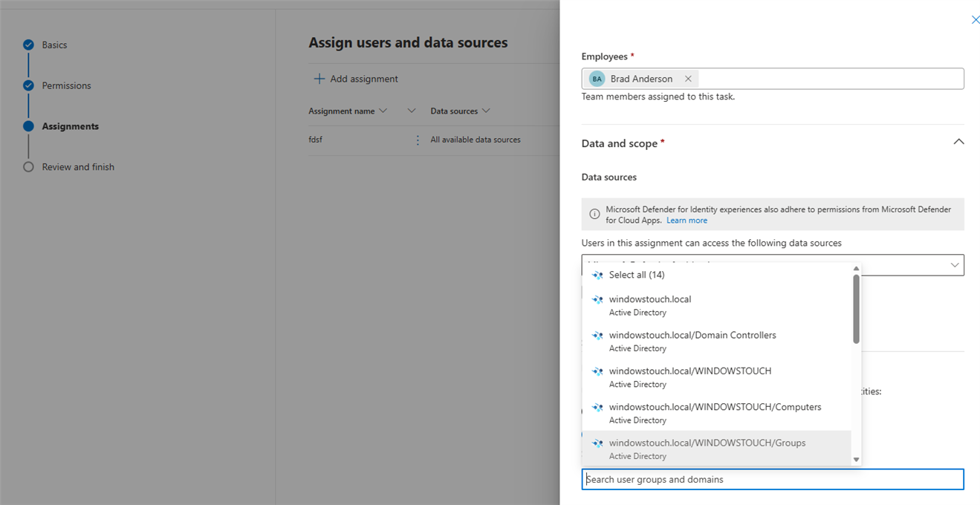Click the Active Directory icon beside windowstouch.local
Screen dimensions: 980x505
click(597, 300)
